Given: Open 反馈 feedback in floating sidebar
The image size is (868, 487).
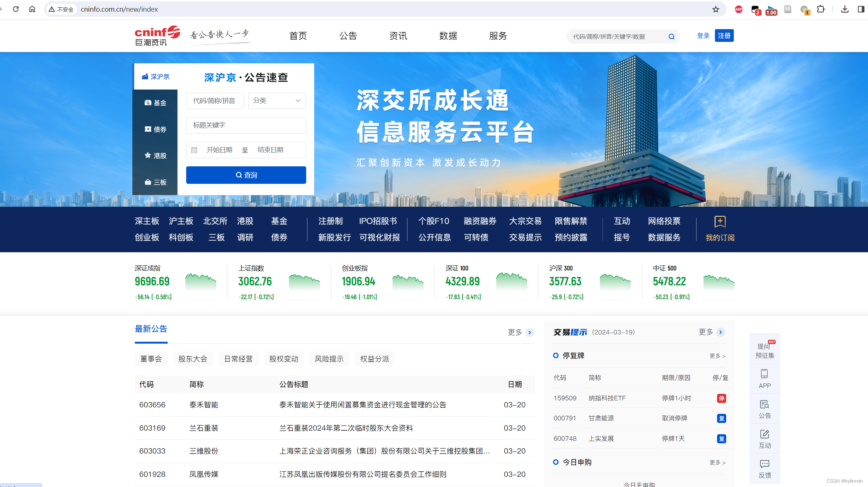Looking at the screenshot, I should click(765, 469).
